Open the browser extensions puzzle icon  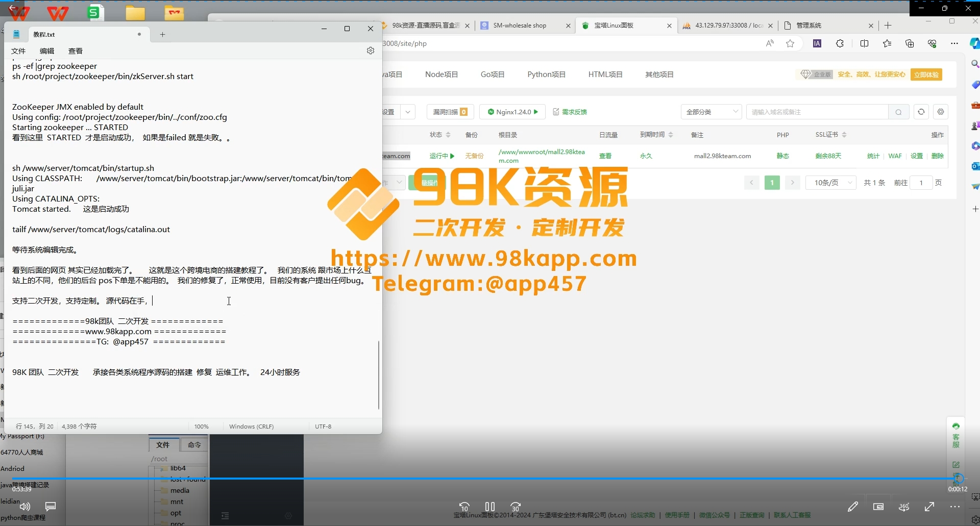point(840,43)
